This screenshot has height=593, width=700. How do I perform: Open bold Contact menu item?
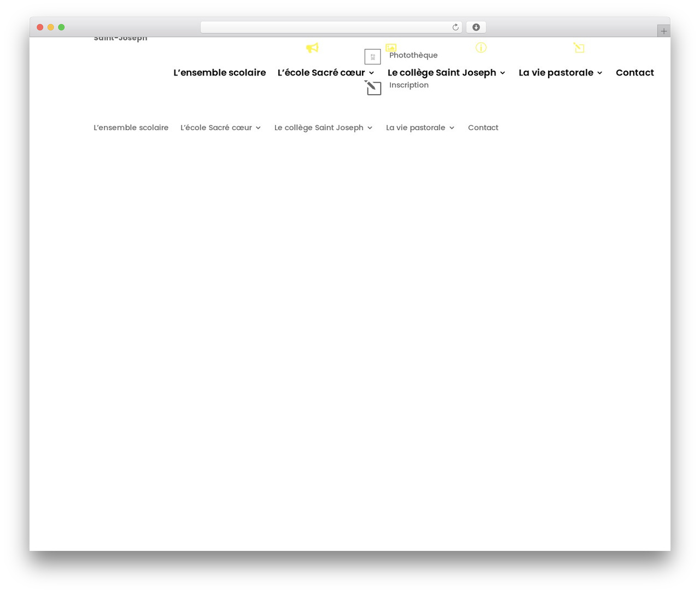pyautogui.click(x=634, y=73)
